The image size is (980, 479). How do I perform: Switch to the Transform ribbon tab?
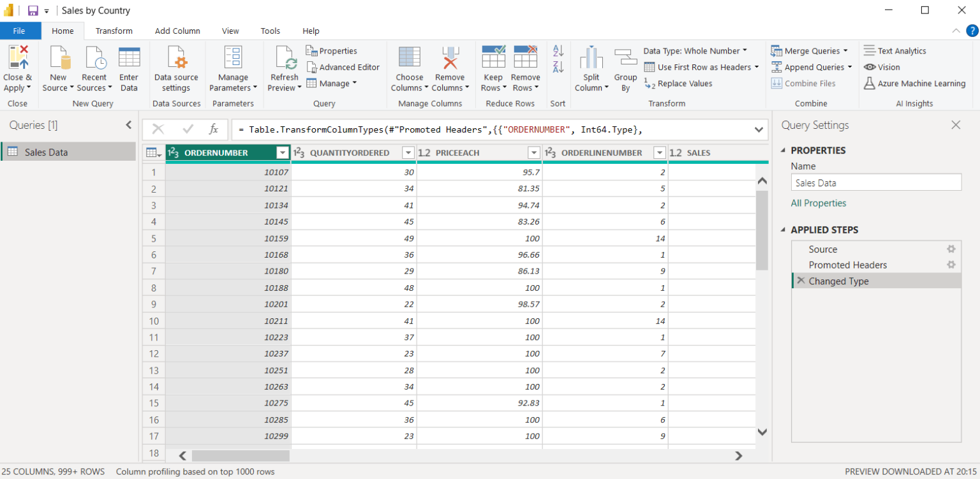click(114, 31)
